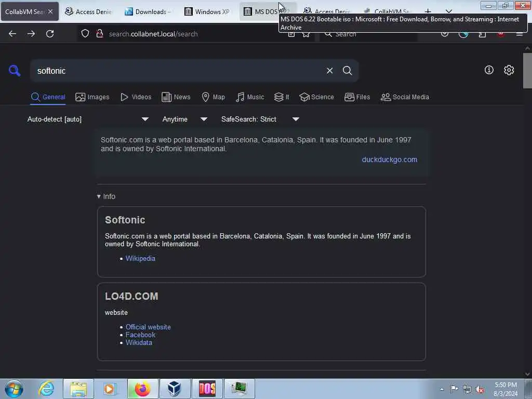Submit search with magnifier button

coord(347,71)
